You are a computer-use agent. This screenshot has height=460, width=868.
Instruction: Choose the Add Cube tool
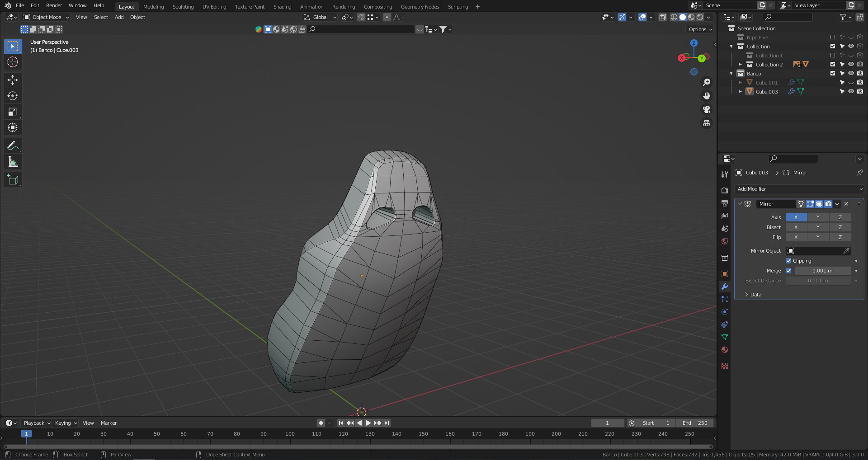click(x=13, y=179)
